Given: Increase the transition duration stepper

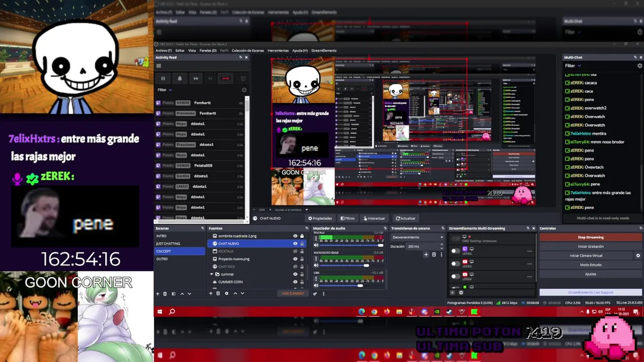Looking at the screenshot, I should point(442,244).
